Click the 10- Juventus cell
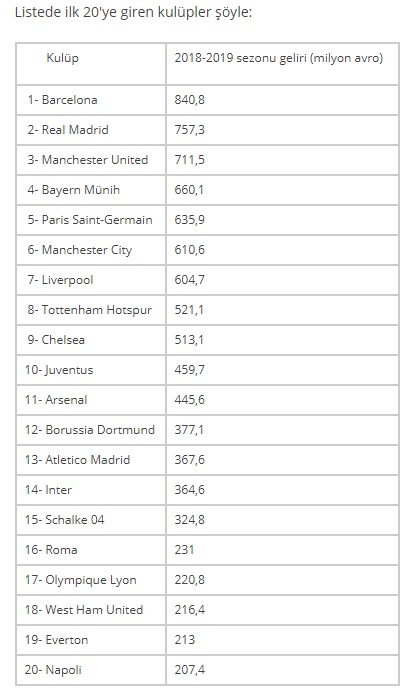Viewport: 403px width, 688px height. tap(91, 370)
